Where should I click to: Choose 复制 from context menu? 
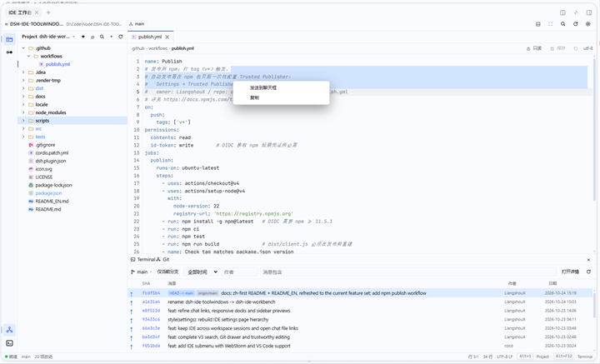(x=282, y=97)
